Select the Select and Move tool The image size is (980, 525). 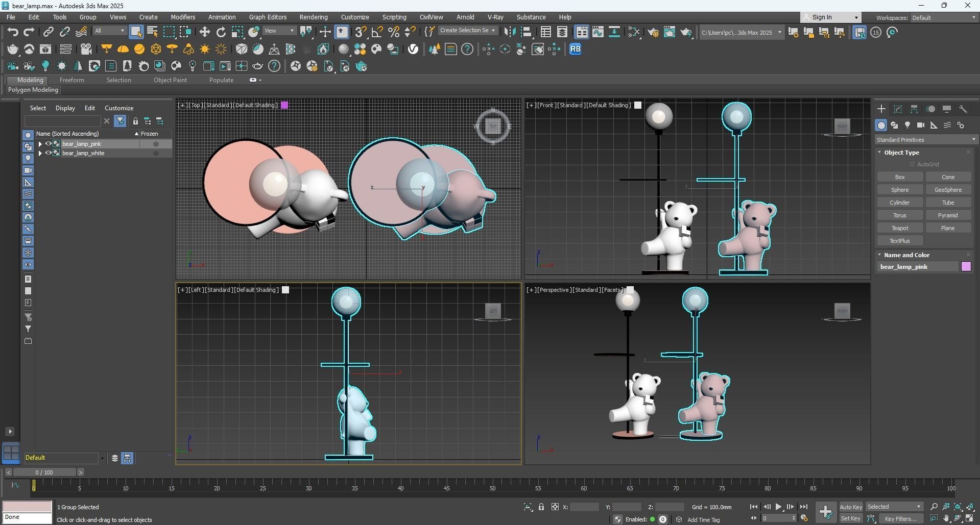204,32
